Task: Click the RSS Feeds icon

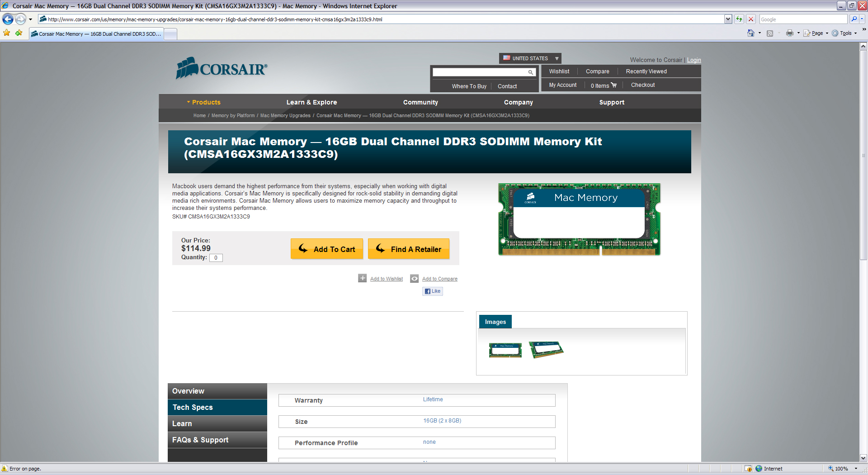Action: (770, 33)
